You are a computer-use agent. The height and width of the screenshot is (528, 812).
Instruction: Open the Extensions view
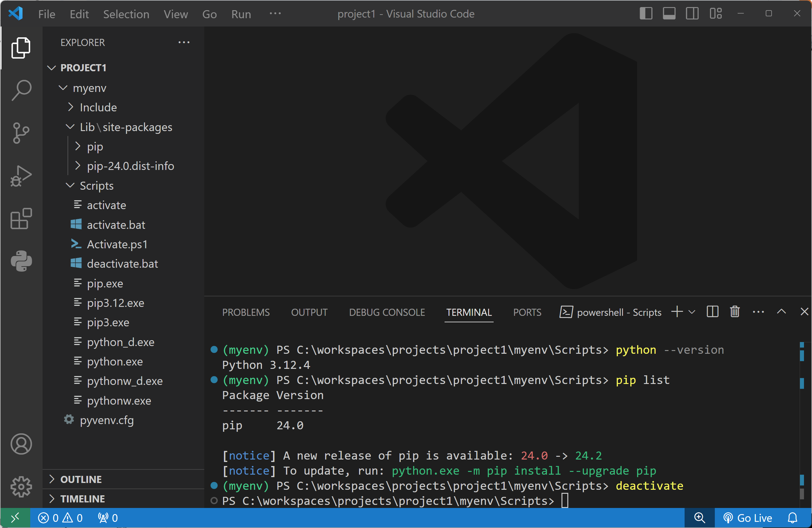click(x=21, y=219)
